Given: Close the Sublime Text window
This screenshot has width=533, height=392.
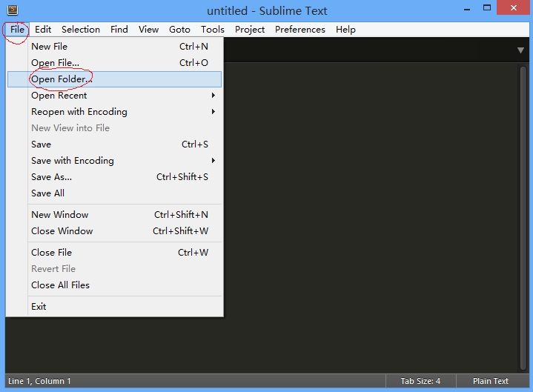Looking at the screenshot, I should tap(513, 8).
